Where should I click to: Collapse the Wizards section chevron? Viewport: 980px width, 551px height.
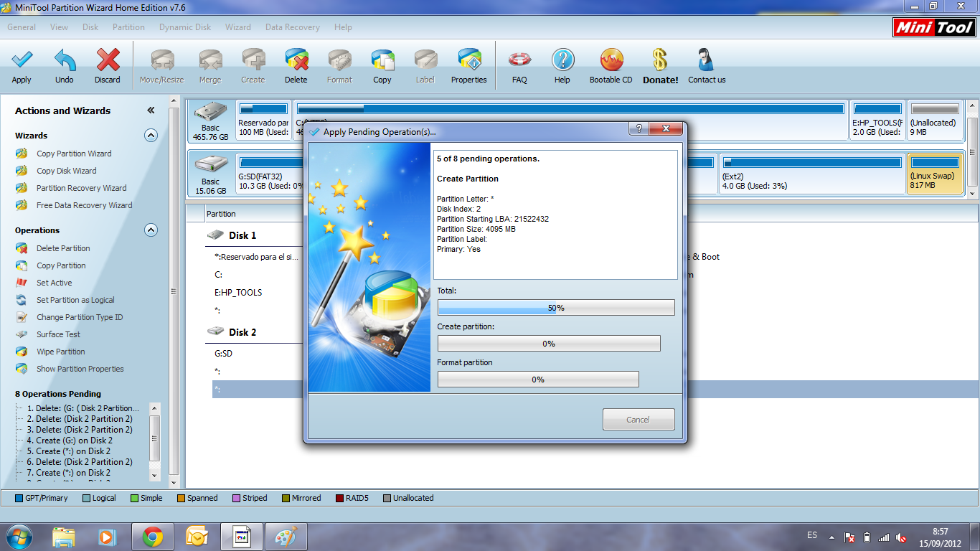(151, 135)
